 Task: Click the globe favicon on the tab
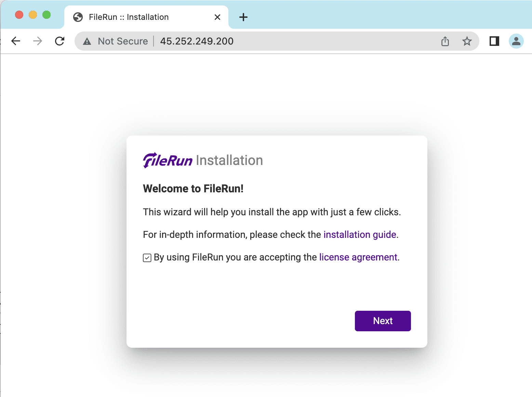coord(78,17)
